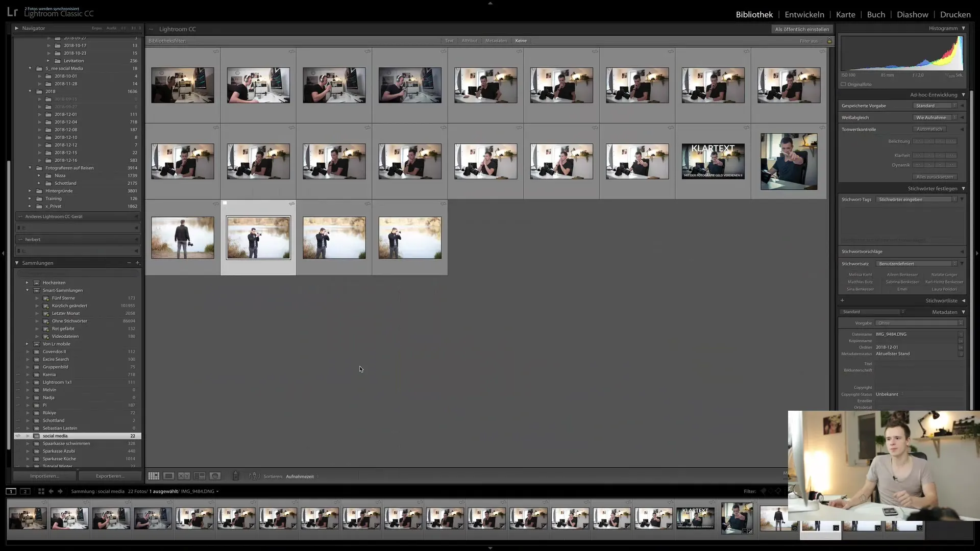Viewport: 980px width, 551px height.
Task: Collapse the Histogramm panel
Action: [963, 28]
